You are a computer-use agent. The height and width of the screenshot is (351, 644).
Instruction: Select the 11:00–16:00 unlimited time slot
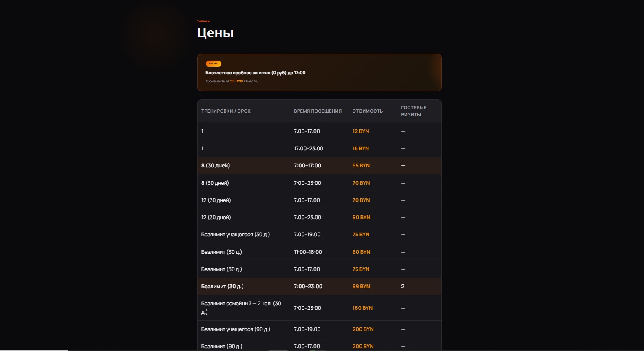(x=308, y=252)
